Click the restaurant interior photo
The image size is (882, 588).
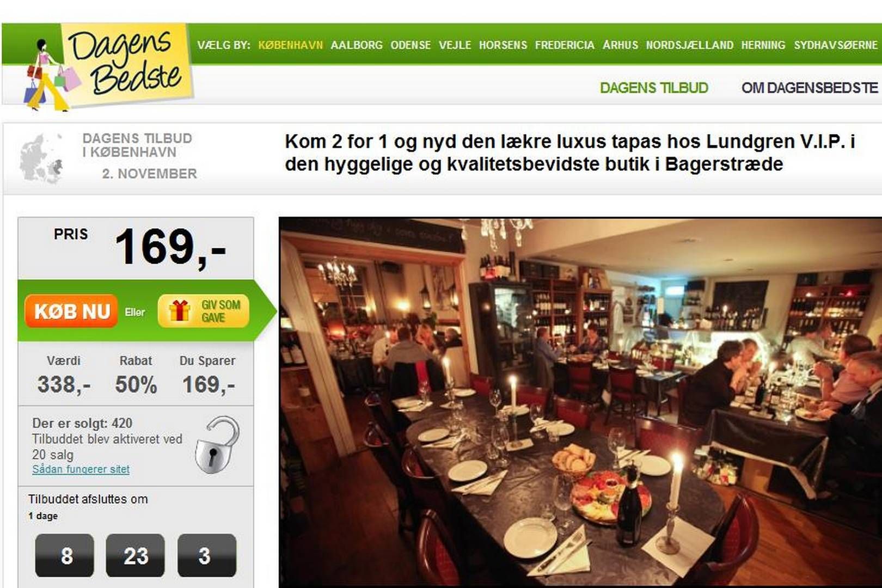coord(580,402)
